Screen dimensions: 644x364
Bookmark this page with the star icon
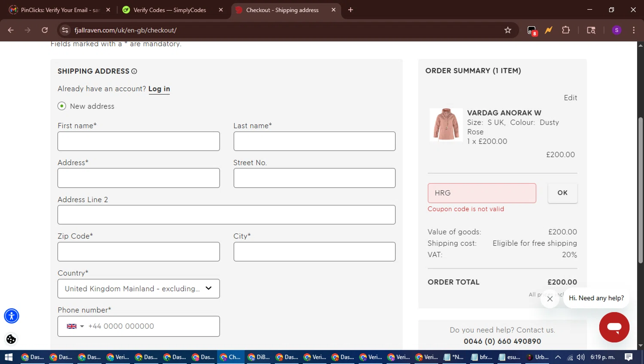coord(508,30)
